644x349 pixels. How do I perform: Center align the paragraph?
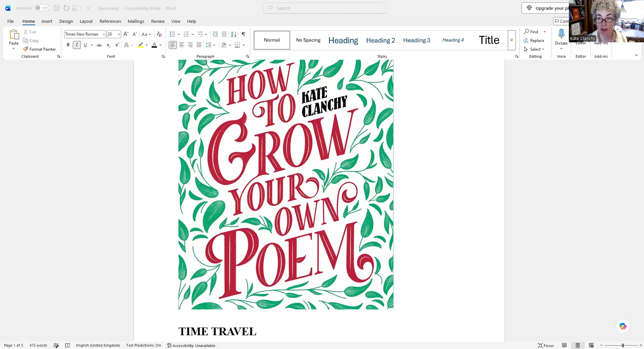181,45
